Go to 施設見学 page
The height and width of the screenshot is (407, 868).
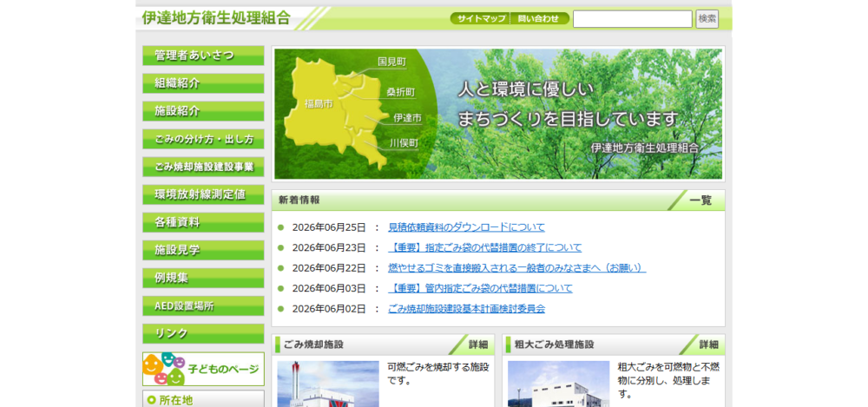(203, 250)
